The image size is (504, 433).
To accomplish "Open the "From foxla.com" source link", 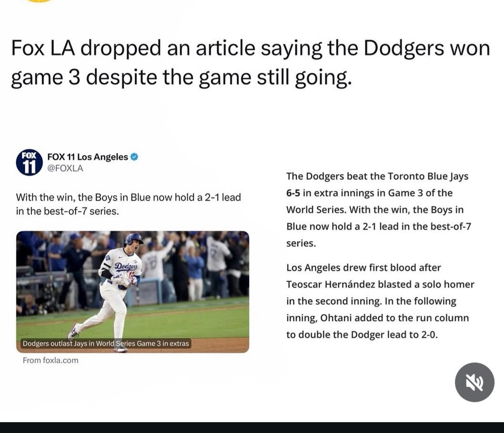I will click(50, 361).
